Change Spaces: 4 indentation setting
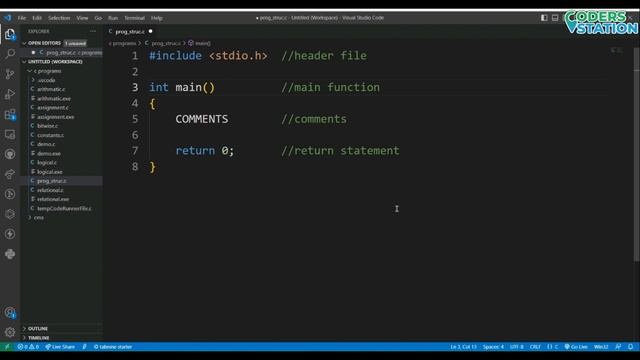 pyautogui.click(x=493, y=347)
